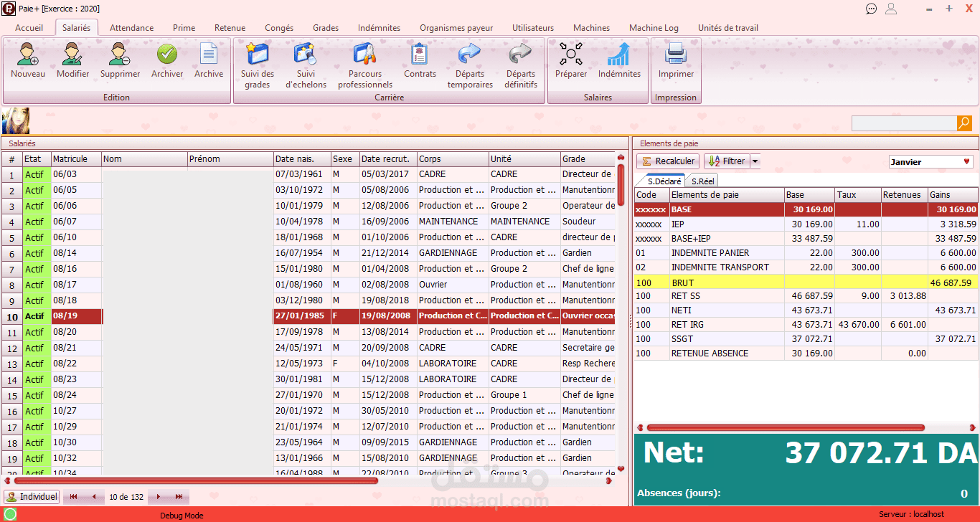Select the INDEMNITE PANIER pay row

[x=806, y=252]
